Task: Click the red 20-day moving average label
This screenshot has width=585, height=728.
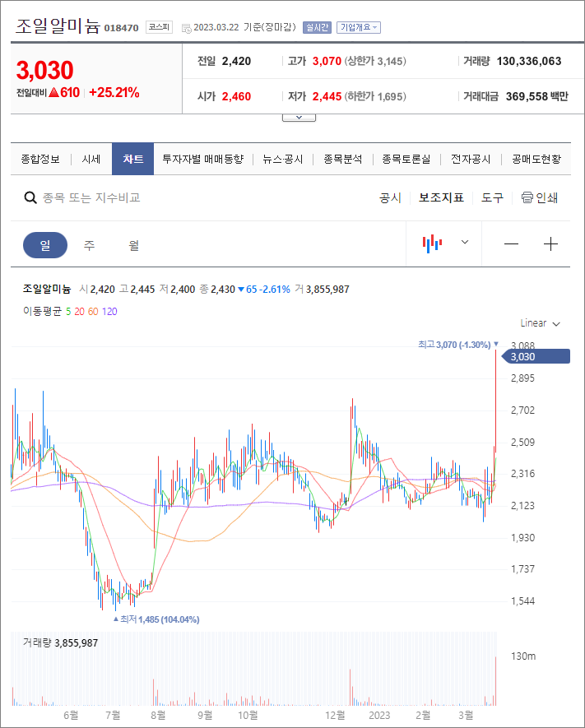Action: point(79,312)
